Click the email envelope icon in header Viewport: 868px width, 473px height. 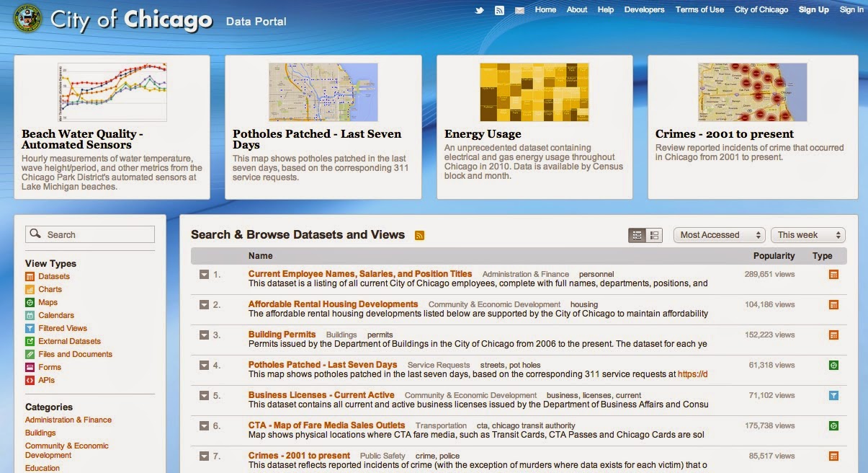point(519,10)
